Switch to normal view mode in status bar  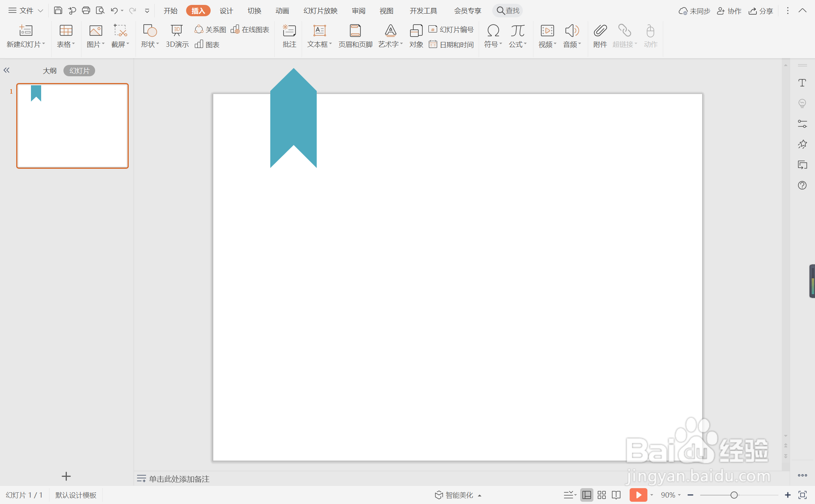[587, 495]
